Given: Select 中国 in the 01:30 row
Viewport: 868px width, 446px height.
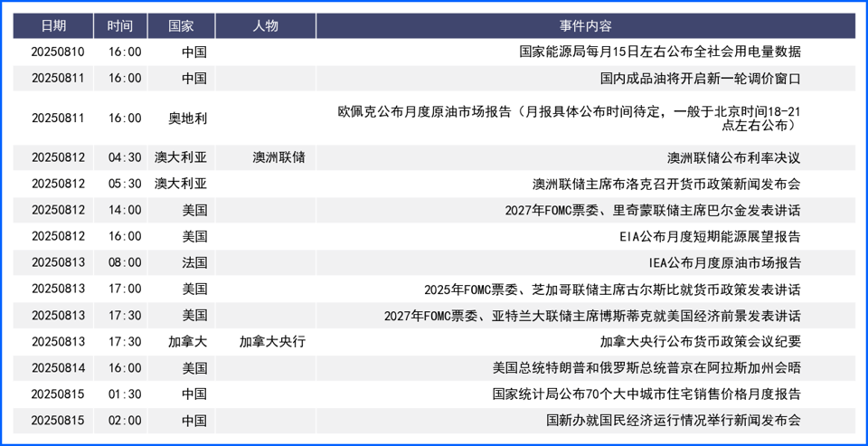Looking at the screenshot, I should (194, 394).
